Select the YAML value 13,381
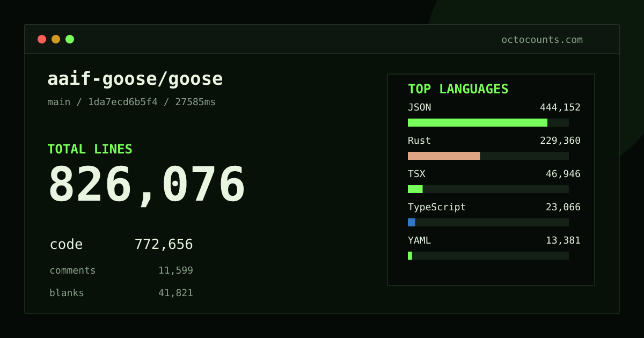The image size is (644, 338). click(x=563, y=240)
